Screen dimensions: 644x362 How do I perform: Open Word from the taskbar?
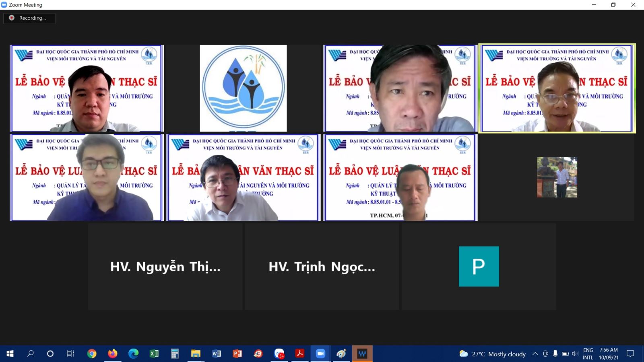[217, 354]
